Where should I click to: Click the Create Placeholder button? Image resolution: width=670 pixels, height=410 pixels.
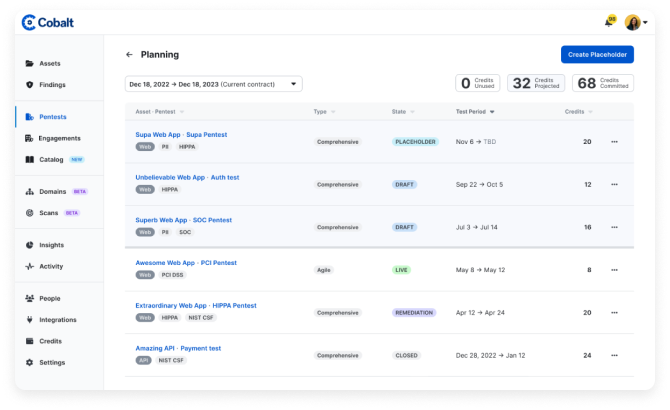click(x=597, y=54)
